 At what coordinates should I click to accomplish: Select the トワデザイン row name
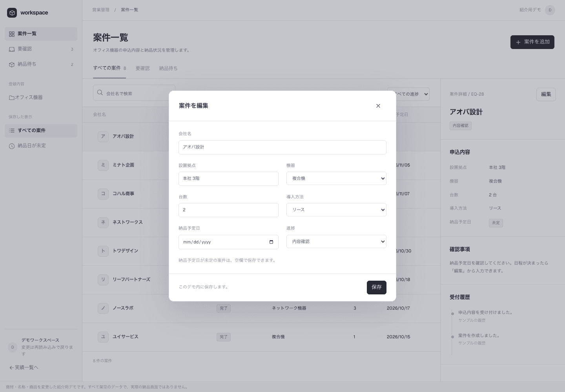click(125, 251)
